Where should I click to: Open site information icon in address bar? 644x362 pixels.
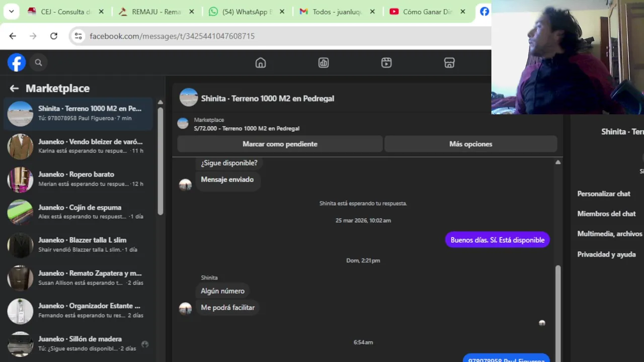[x=78, y=36]
